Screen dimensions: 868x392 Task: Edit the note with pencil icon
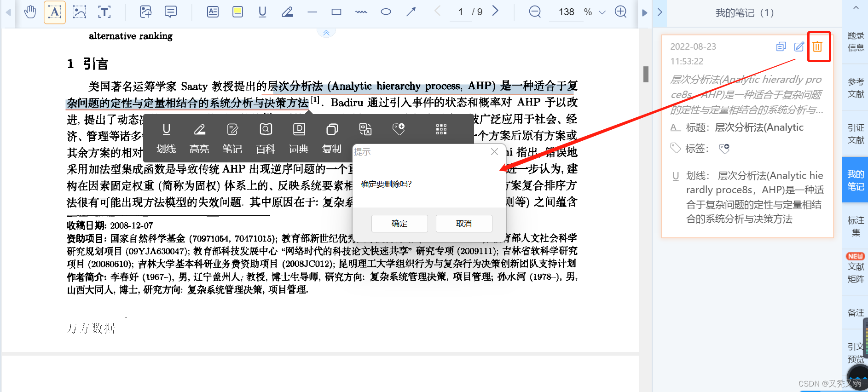click(799, 46)
